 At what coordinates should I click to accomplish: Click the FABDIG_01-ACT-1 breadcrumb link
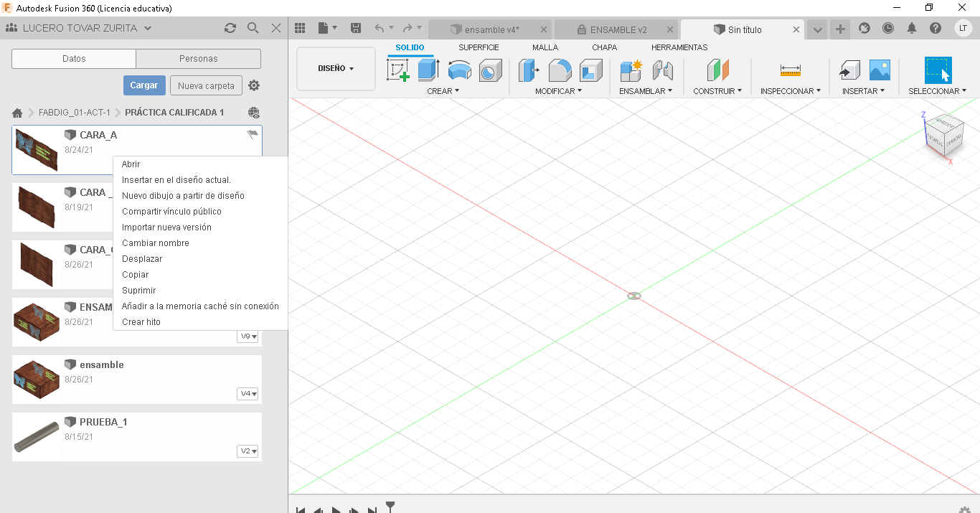[x=75, y=113]
